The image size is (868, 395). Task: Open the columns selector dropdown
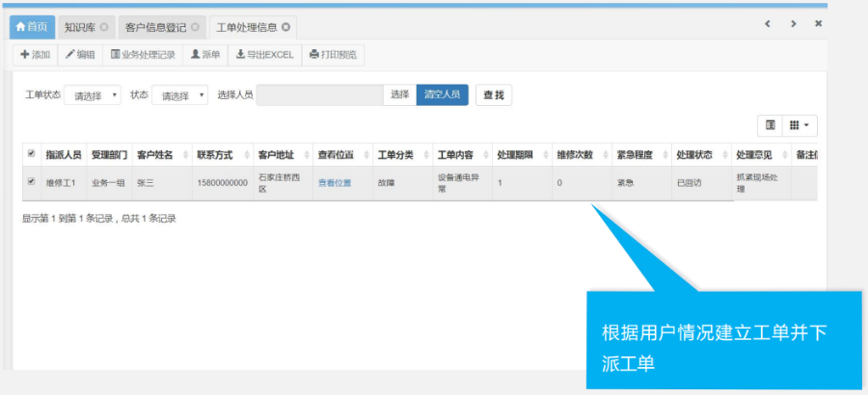(x=800, y=125)
